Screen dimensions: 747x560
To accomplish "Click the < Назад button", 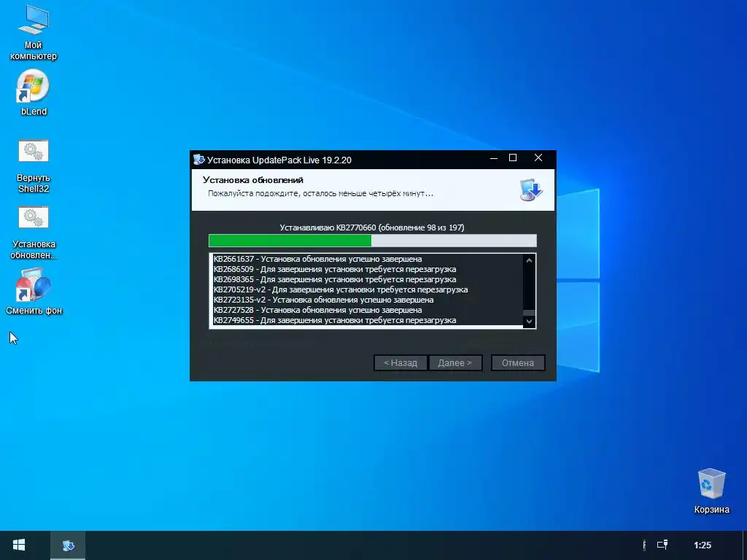I will pos(400,363).
